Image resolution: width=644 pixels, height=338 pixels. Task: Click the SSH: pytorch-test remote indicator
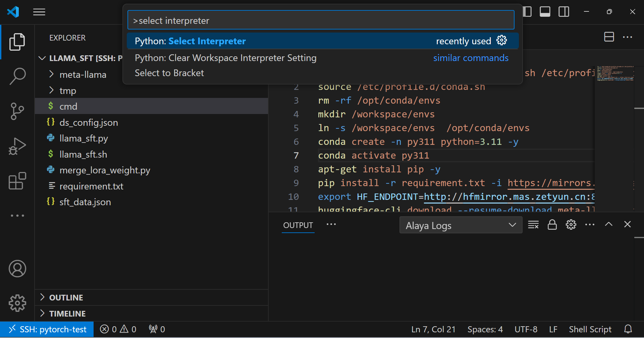47,329
